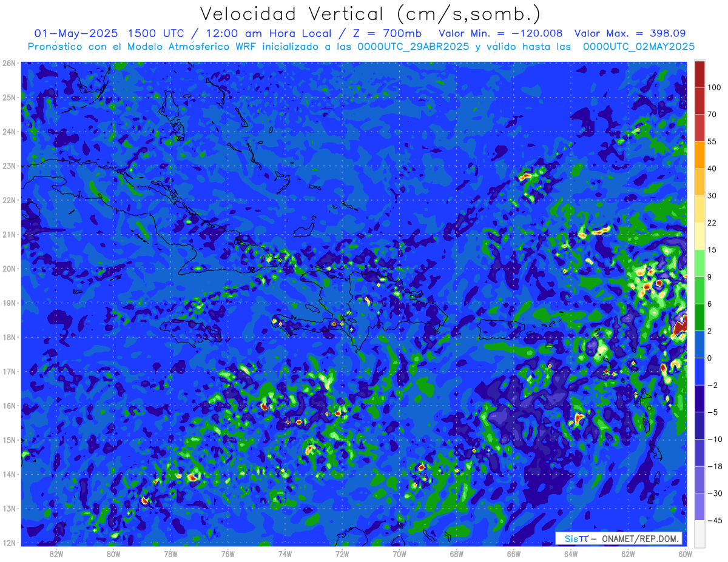Click the colorbar value "30"
This screenshot has height=562, width=728.
712,195
